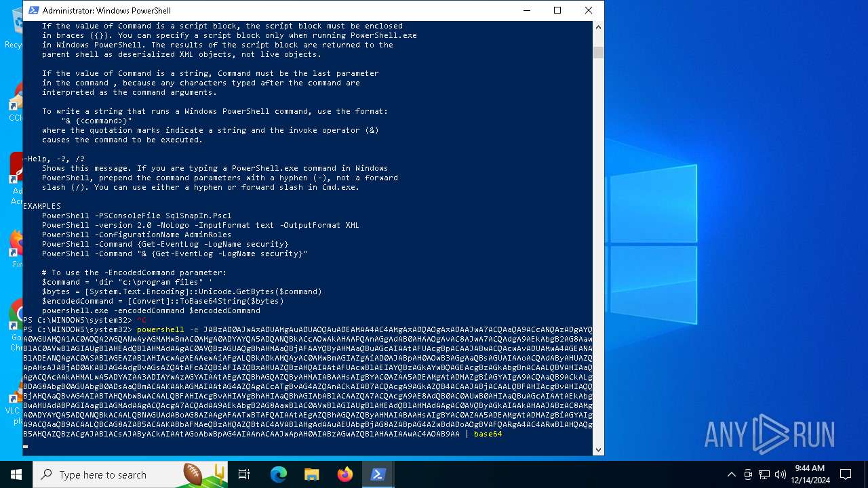Open the Windows Start menu
Viewport: 868px width, 488px height.
16,474
